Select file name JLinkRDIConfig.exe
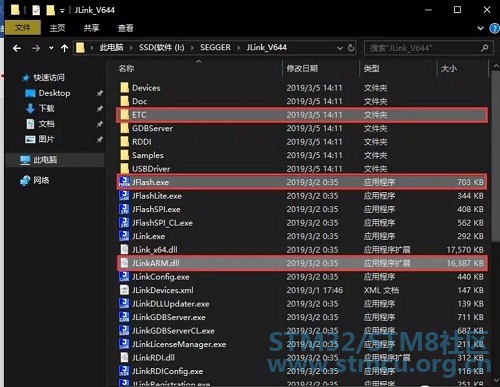Viewport: 500px width, 387px height. [x=167, y=371]
